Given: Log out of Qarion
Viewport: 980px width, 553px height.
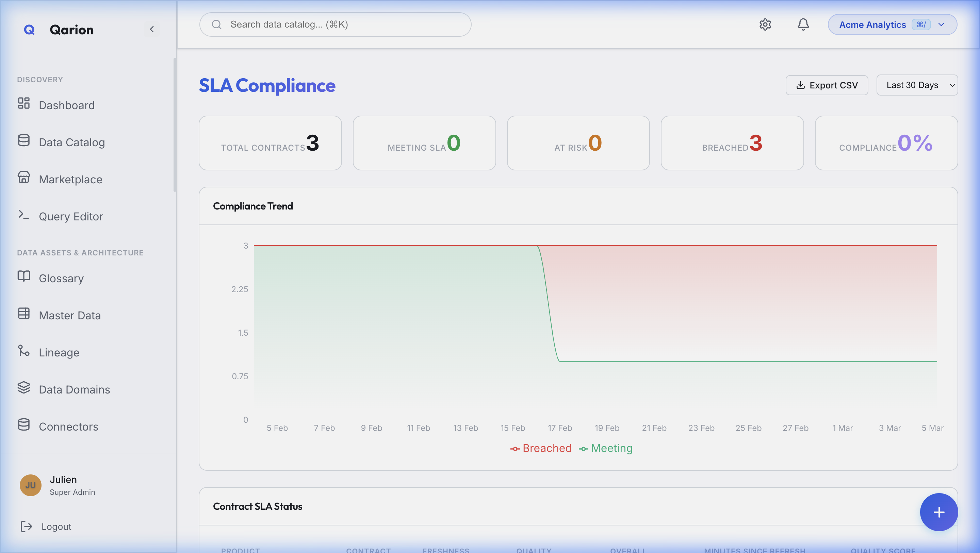Looking at the screenshot, I should coord(56,526).
